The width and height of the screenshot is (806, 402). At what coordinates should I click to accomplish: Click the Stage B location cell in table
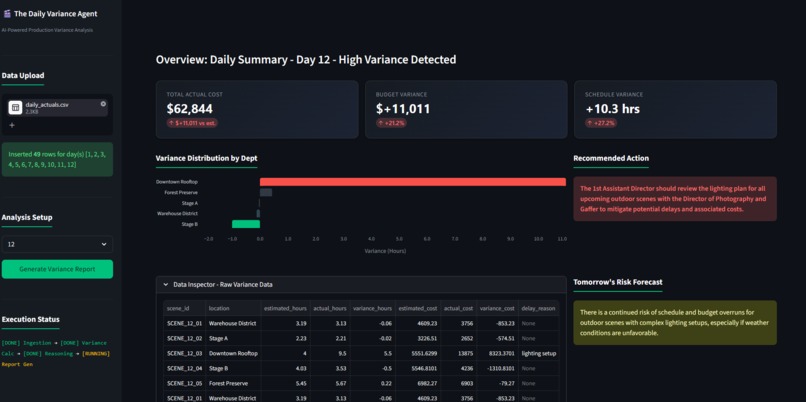click(232, 369)
